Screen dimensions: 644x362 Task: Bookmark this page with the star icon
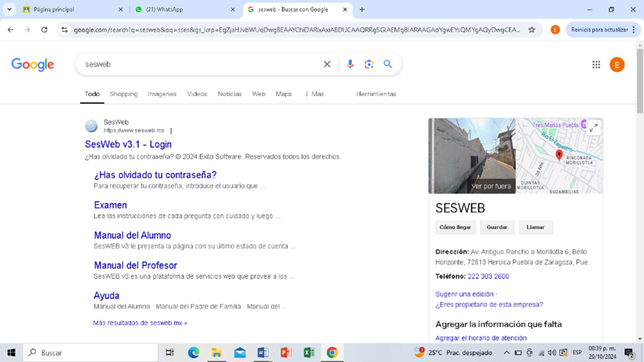pos(532,30)
